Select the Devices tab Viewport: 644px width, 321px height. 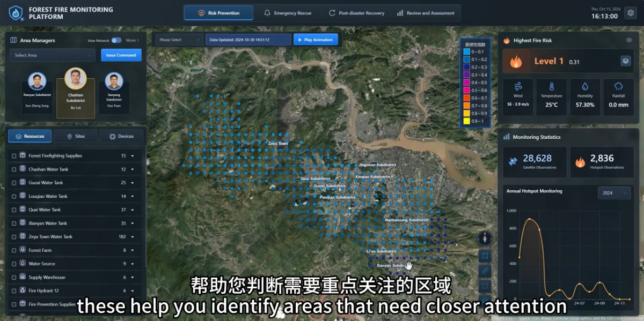(x=121, y=136)
